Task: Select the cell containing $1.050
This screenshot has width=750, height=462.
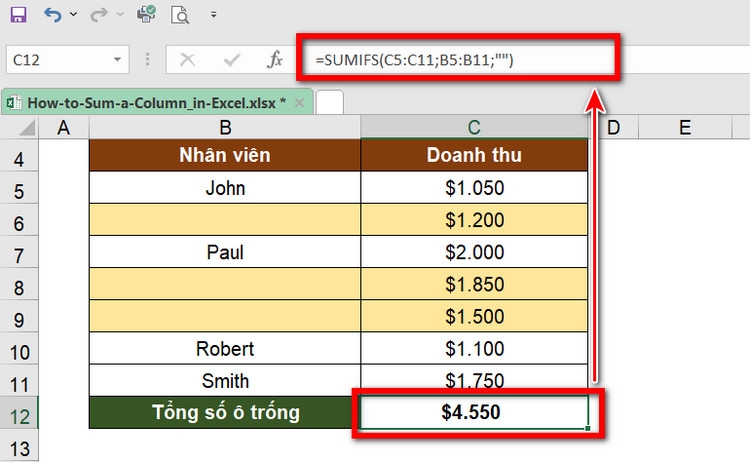Action: (x=474, y=187)
